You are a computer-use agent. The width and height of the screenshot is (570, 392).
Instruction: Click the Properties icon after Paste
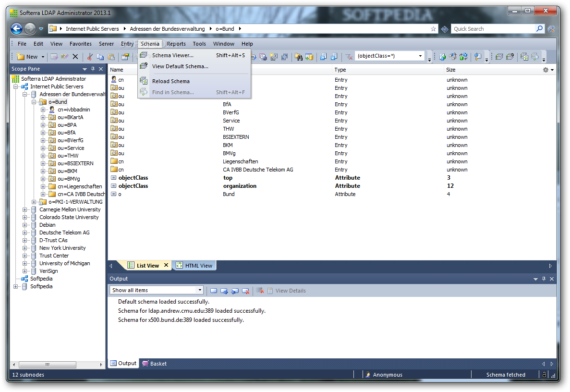pos(125,56)
